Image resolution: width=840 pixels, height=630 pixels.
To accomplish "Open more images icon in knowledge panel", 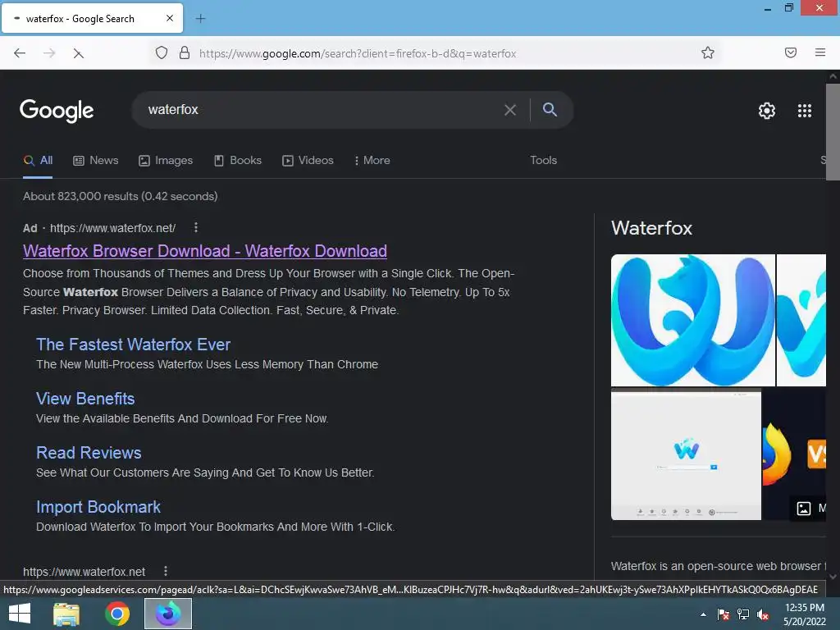I will 804,508.
